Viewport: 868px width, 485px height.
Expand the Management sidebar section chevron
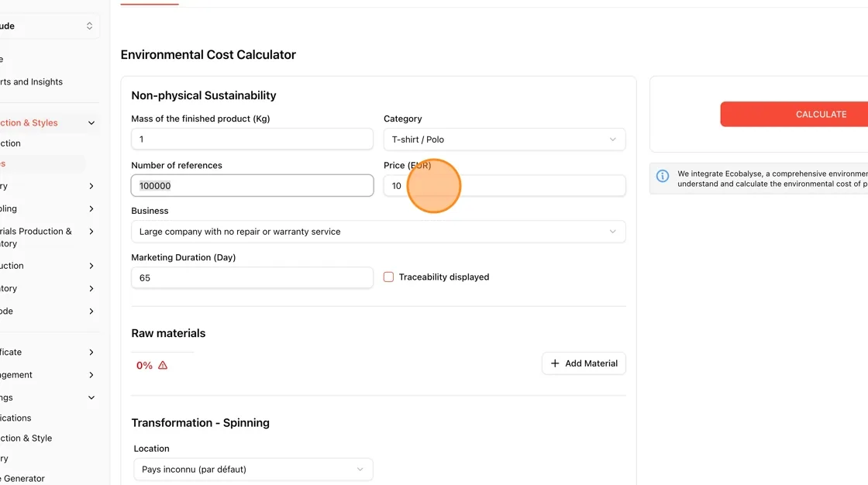click(91, 375)
